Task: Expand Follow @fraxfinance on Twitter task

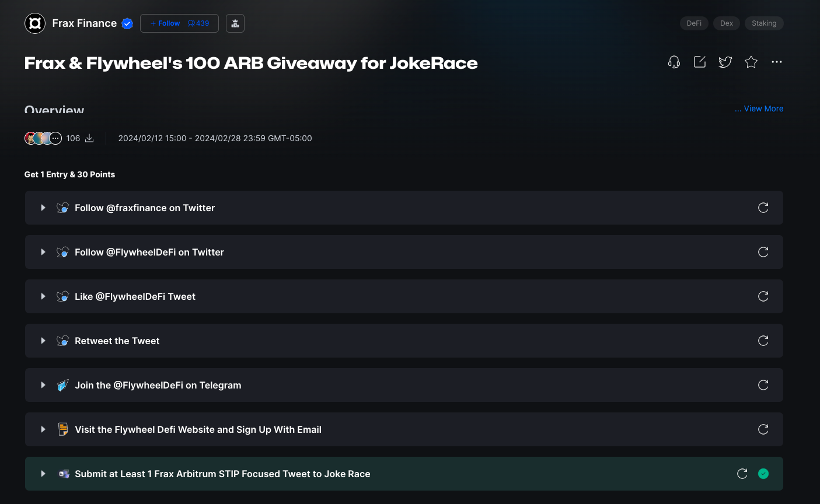Action: tap(43, 208)
